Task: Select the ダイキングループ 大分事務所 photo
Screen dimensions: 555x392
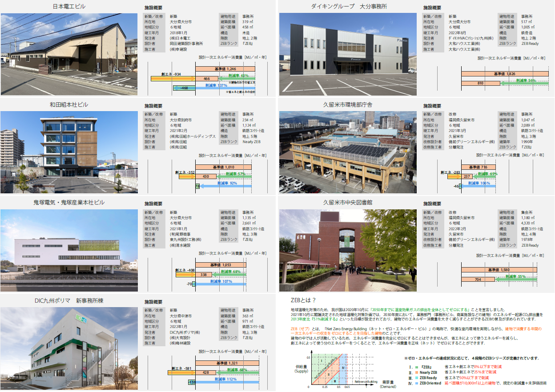Action: [x=348, y=54]
